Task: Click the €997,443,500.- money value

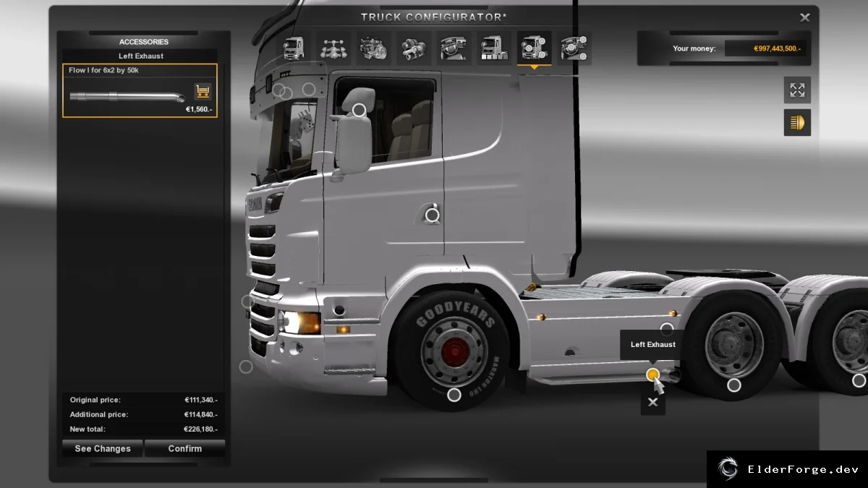Action: point(778,48)
